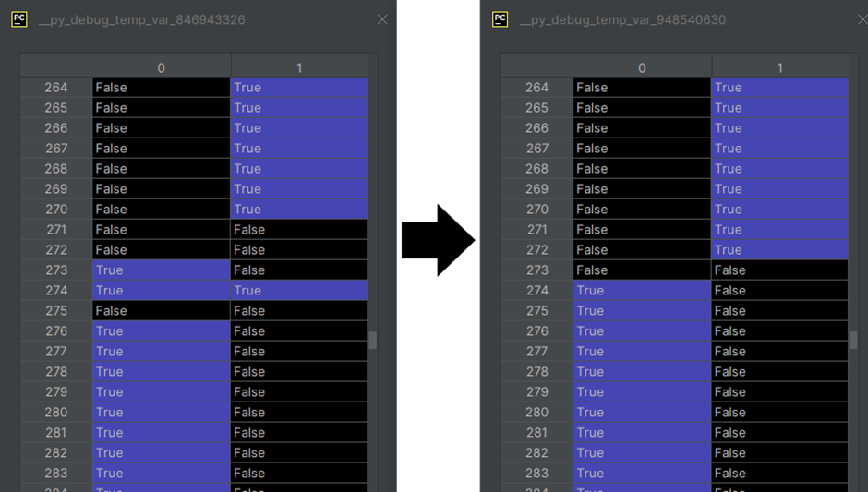Click row index 272 in right table
Viewport: 868px width, 492px height.
pyautogui.click(x=536, y=250)
